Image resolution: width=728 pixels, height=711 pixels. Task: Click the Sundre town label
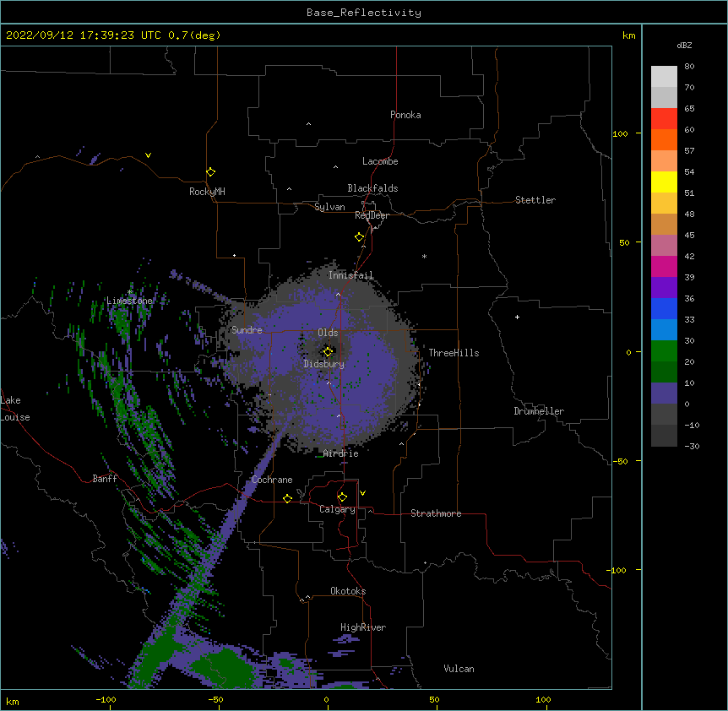click(247, 330)
